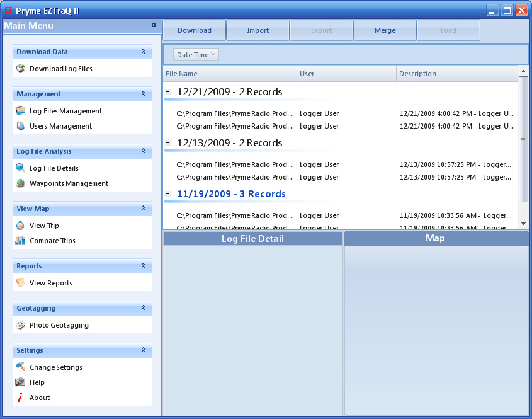Collapse the Settings section
This screenshot has width=532, height=419.
pos(143,350)
